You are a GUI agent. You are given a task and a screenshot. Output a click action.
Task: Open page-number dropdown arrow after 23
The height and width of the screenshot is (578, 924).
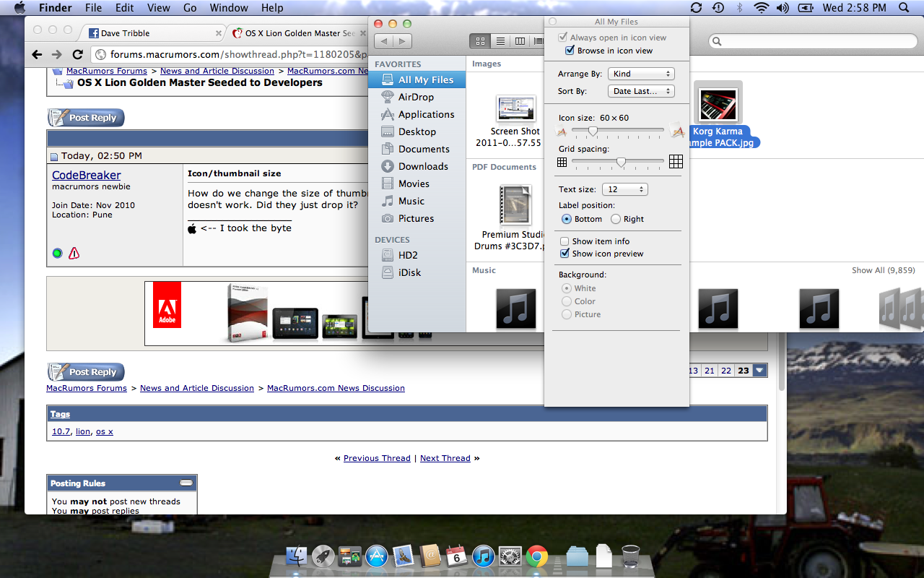pos(759,371)
